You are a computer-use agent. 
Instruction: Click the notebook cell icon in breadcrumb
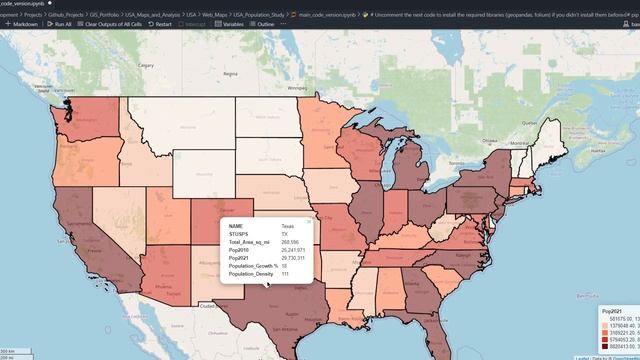point(365,15)
